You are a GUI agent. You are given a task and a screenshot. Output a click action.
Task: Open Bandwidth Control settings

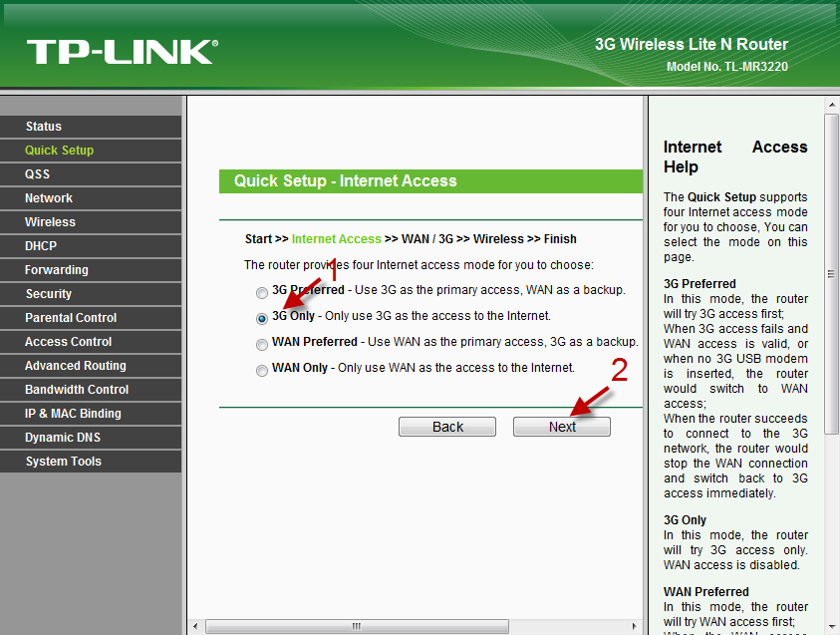[x=91, y=390]
